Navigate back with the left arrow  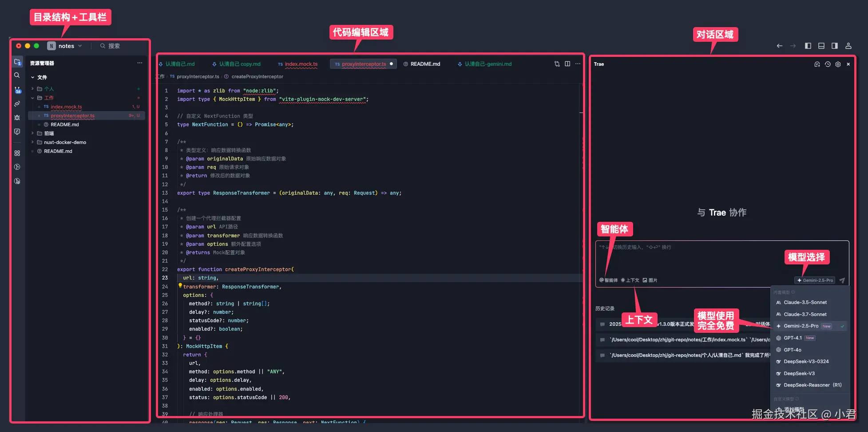pyautogui.click(x=780, y=46)
